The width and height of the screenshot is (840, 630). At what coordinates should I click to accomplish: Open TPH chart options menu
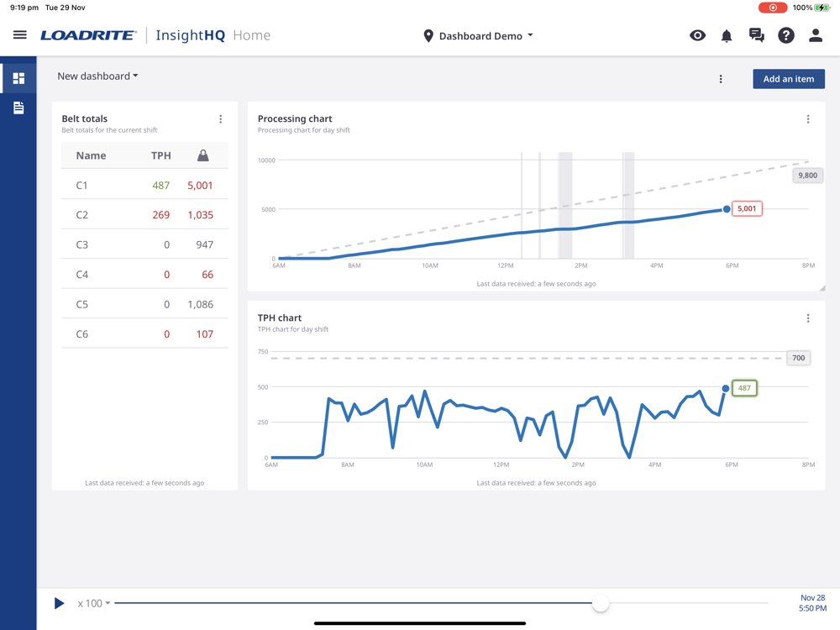tap(808, 318)
